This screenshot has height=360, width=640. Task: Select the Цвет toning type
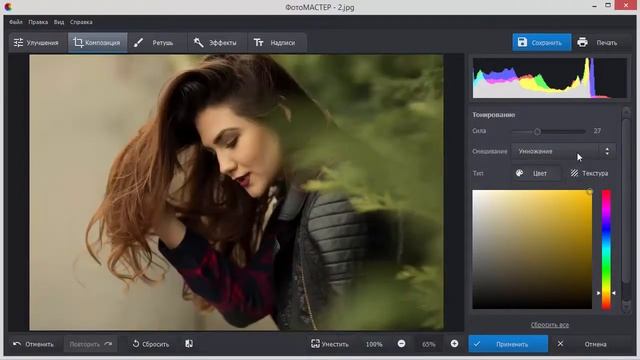pyautogui.click(x=536, y=173)
